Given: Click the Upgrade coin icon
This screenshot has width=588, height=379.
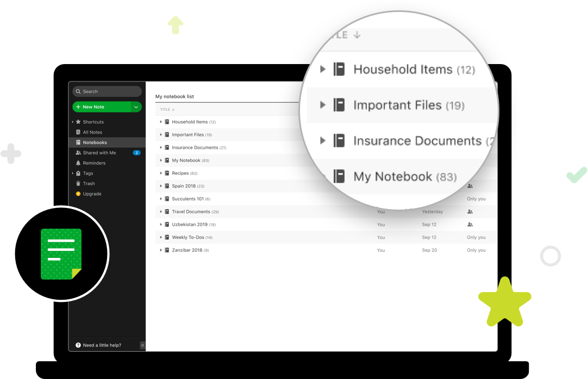Looking at the screenshot, I should [78, 194].
